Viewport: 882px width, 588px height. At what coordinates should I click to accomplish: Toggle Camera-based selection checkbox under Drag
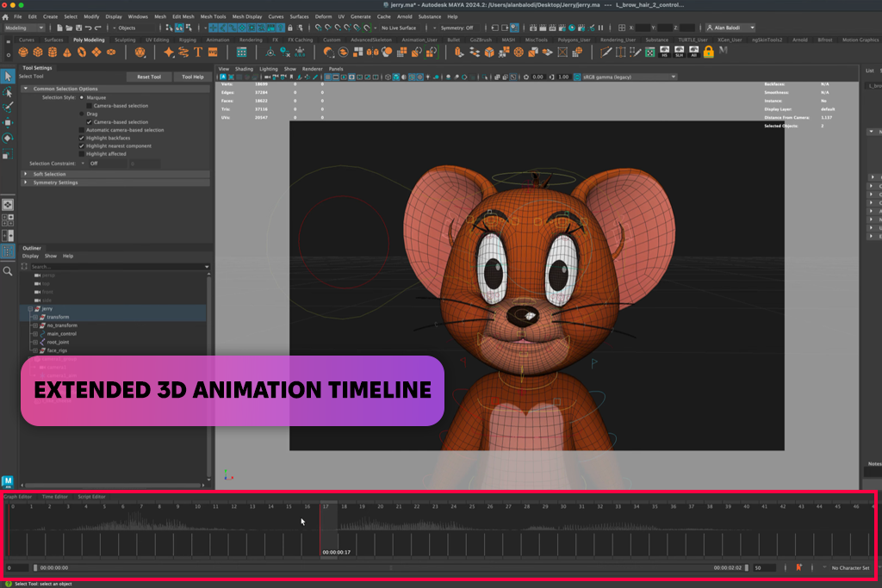(x=89, y=122)
